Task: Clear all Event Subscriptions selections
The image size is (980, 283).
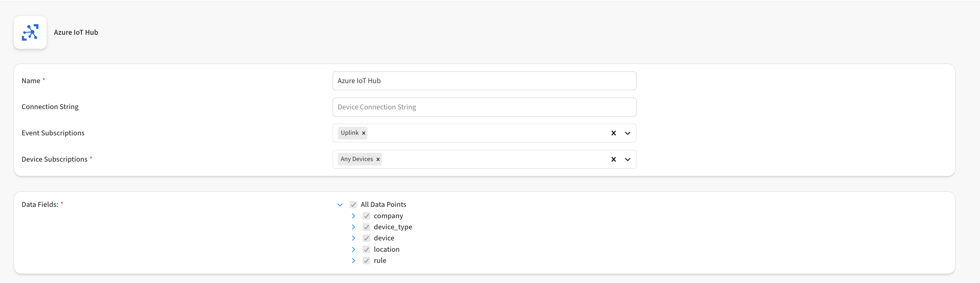Action: click(613, 133)
